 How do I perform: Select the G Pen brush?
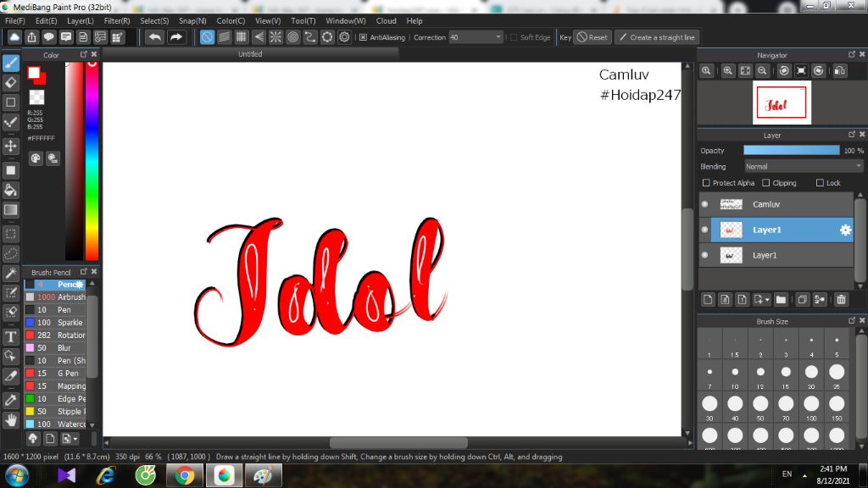coord(55,374)
